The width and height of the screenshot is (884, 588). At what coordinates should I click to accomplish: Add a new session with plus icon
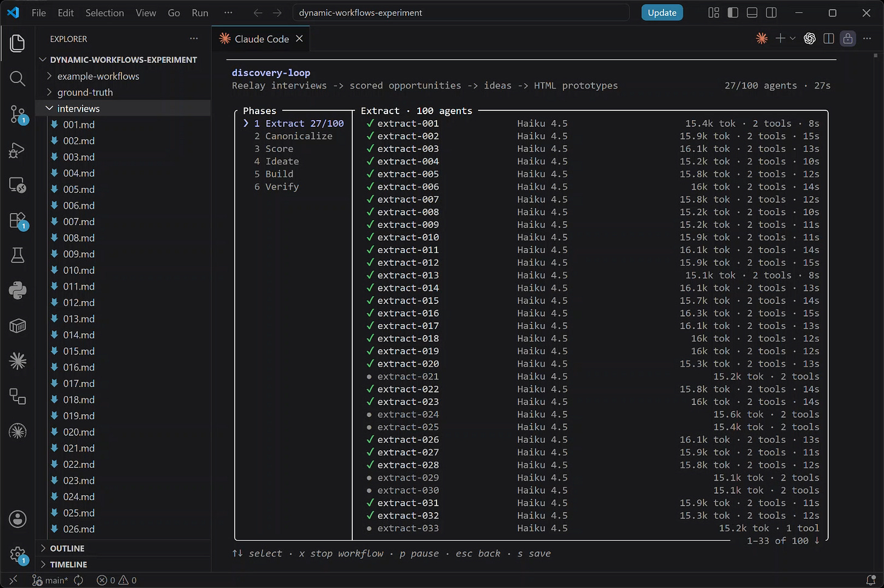pyautogui.click(x=780, y=38)
